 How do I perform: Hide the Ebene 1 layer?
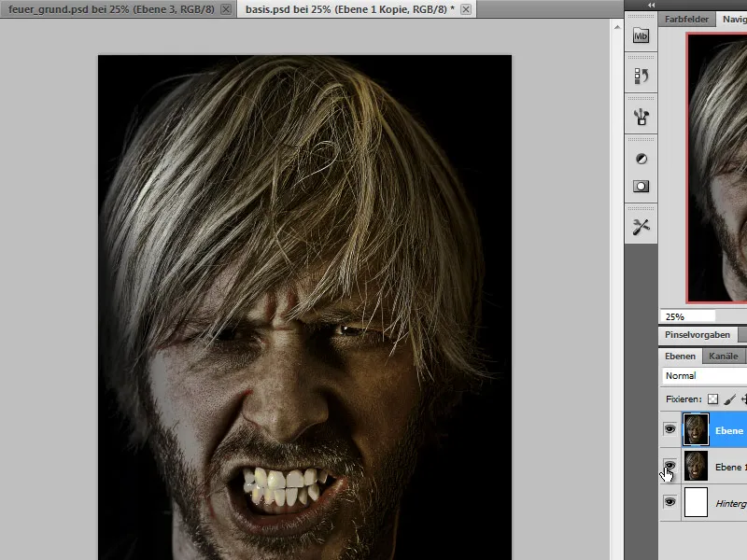point(669,467)
